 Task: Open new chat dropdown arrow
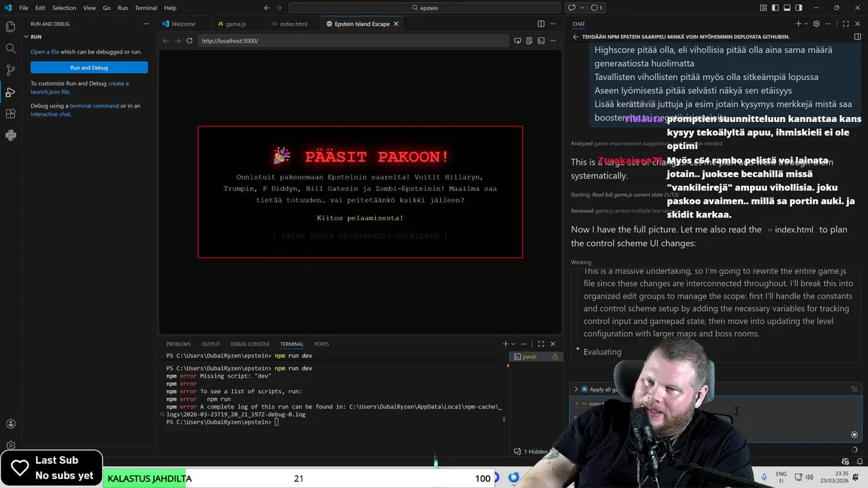coord(806,24)
